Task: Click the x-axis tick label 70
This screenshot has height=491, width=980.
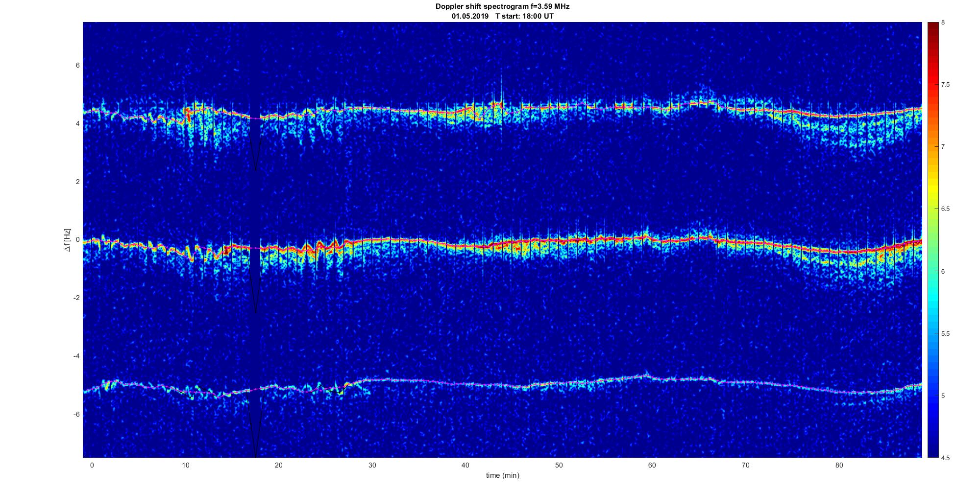Action: [746, 465]
